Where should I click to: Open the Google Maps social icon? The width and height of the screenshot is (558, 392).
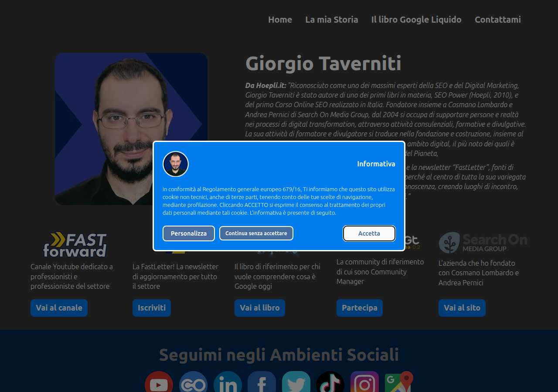(399, 382)
